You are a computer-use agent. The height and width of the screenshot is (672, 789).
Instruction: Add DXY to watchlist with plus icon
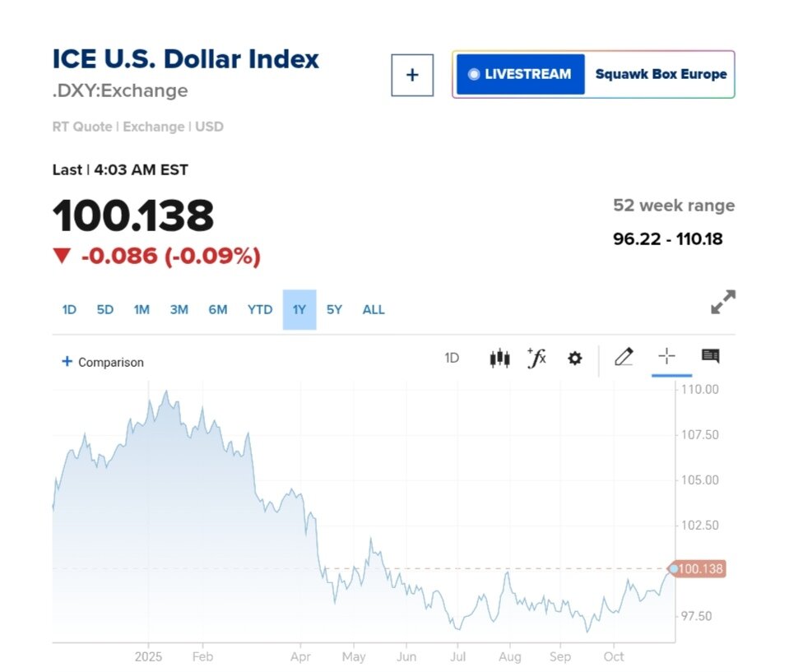point(412,75)
